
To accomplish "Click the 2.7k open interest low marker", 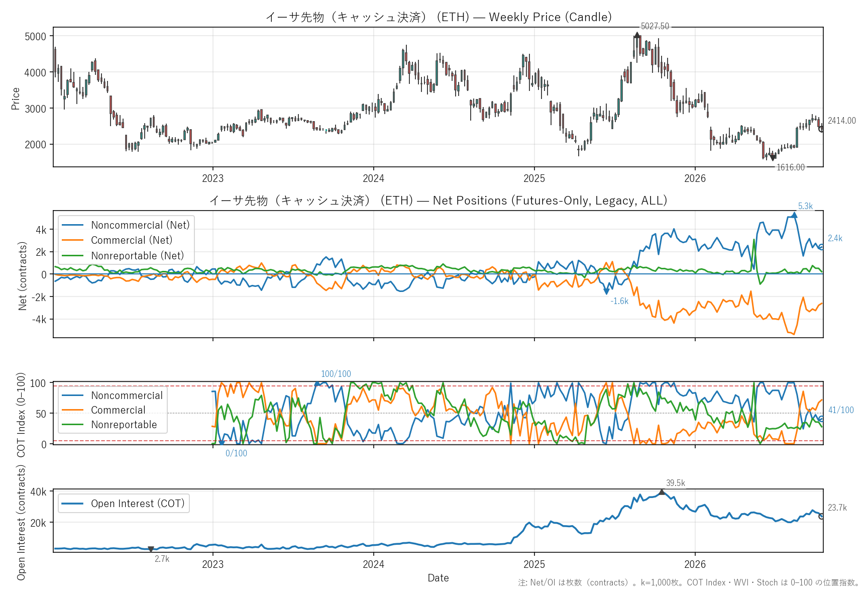I will pos(151,549).
